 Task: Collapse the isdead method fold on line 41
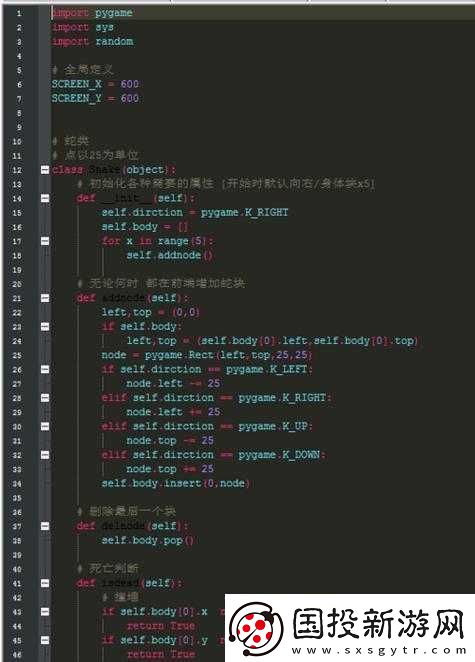point(45,583)
